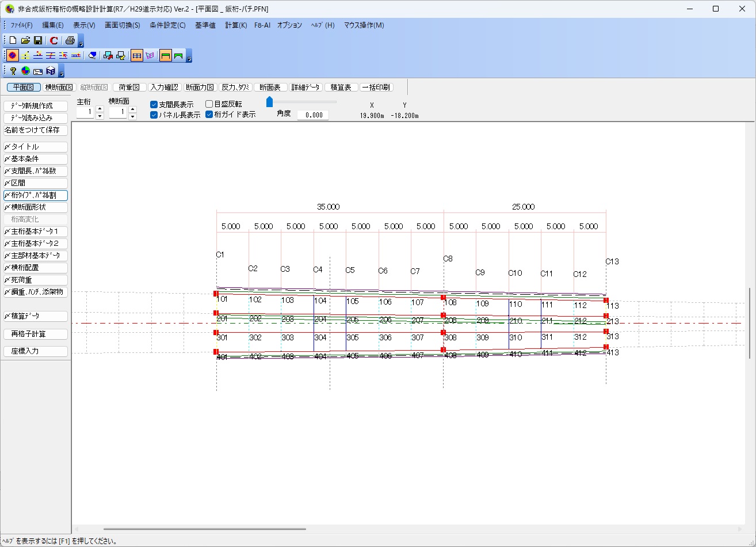Open the ファイル(F) menu
This screenshot has width=756, height=547.
tap(22, 25)
